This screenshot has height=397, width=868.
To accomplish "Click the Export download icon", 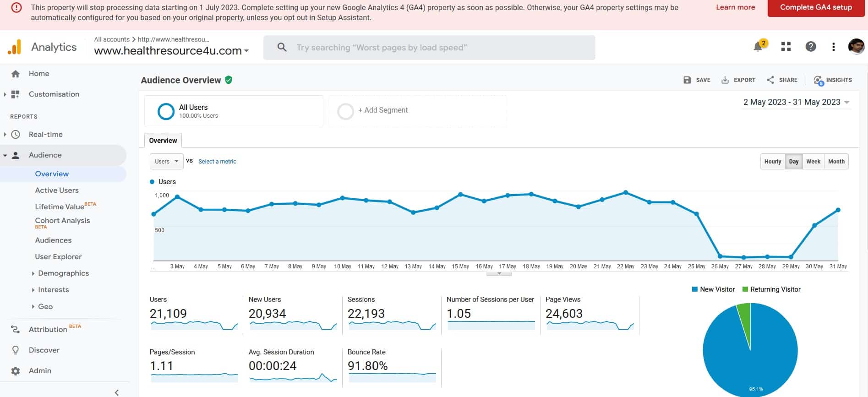I will click(x=725, y=80).
